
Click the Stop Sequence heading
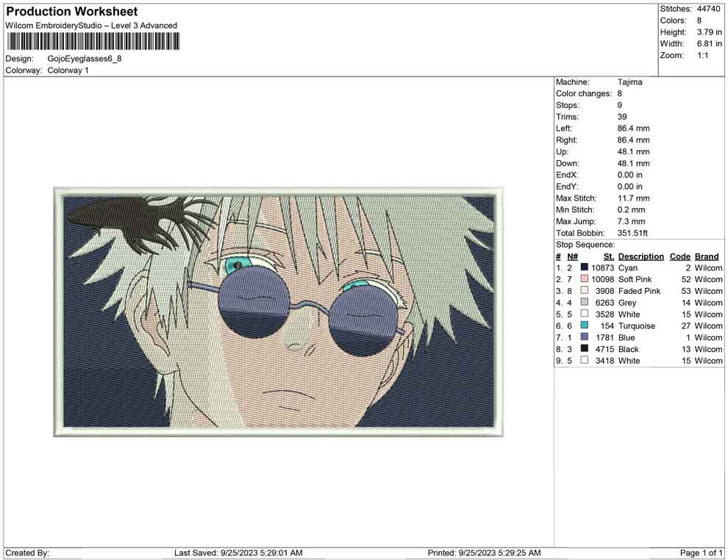click(585, 245)
